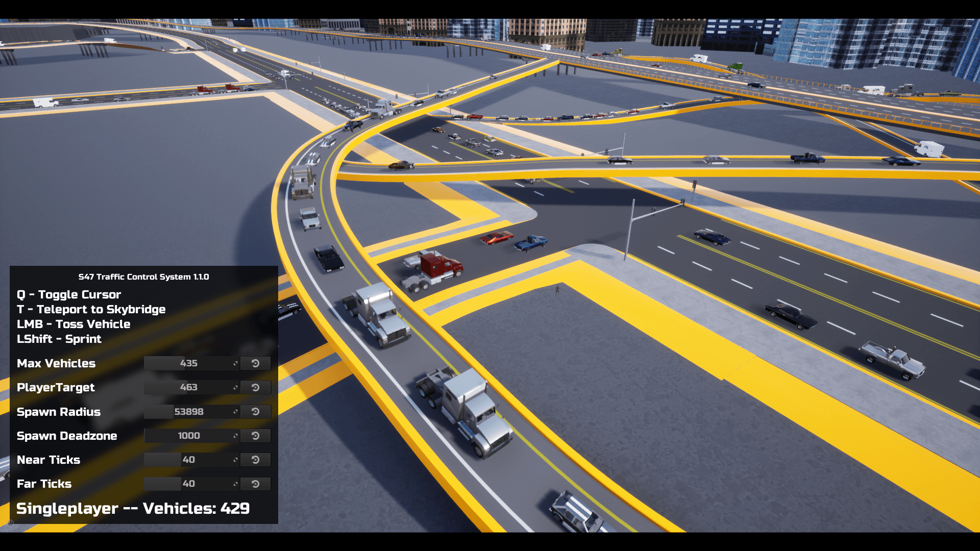Click the reset icon for PlayerTarget
This screenshot has width=980, height=551.
255,388
